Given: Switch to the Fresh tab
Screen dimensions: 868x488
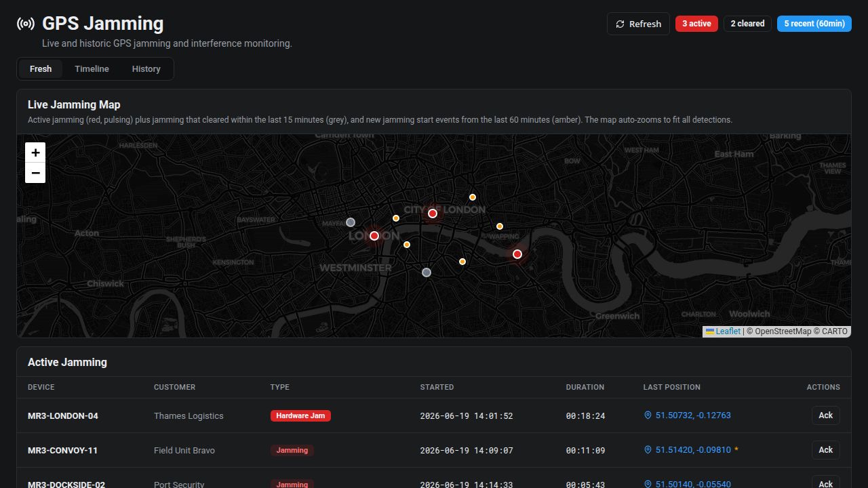Looking at the screenshot, I should (41, 68).
